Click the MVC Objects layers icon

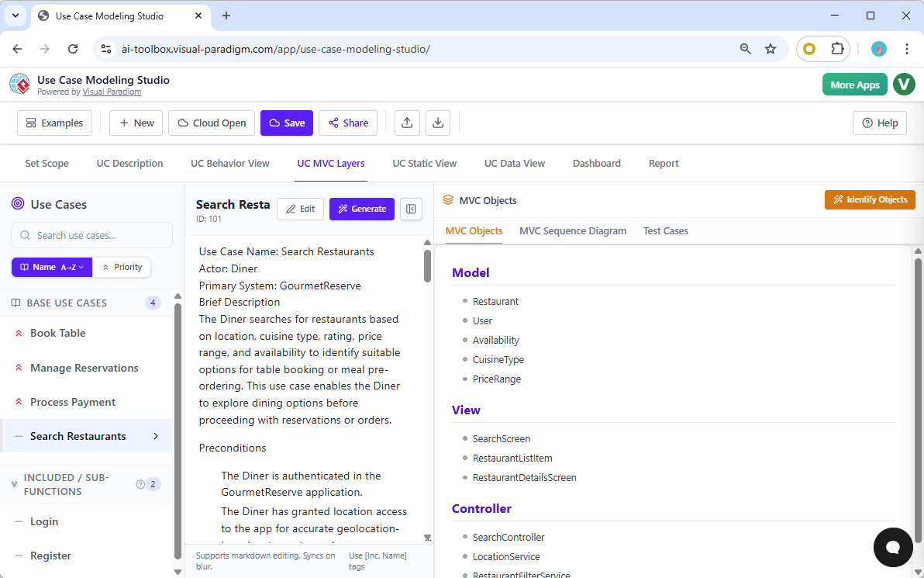coord(448,199)
